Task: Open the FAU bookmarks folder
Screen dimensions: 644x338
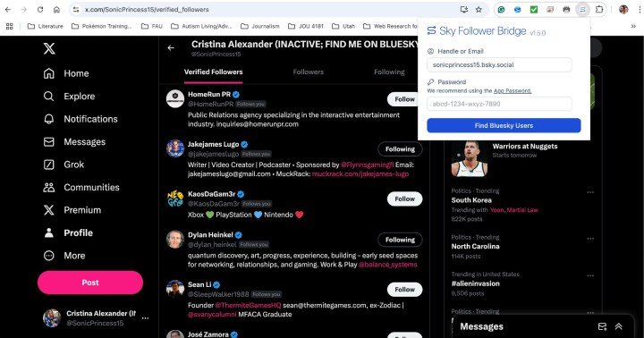Action: click(x=151, y=26)
